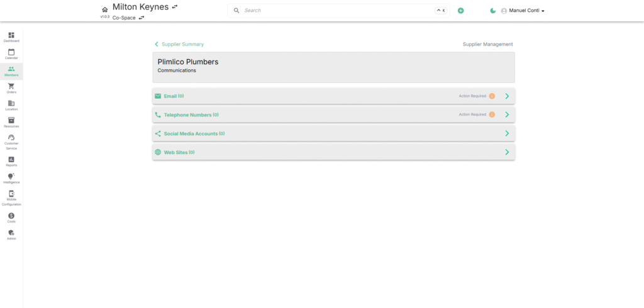Open the Location sidebar section
644x308 pixels.
click(x=11, y=104)
